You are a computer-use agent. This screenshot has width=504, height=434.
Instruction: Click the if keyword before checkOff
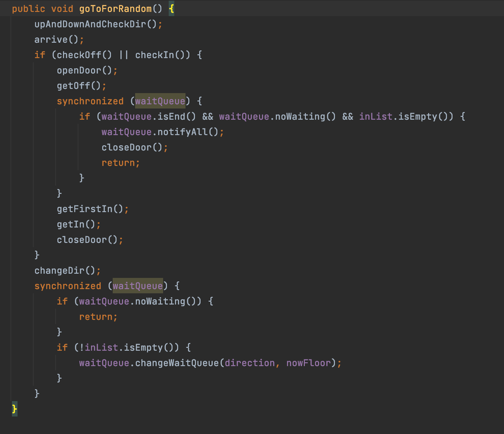click(x=40, y=55)
